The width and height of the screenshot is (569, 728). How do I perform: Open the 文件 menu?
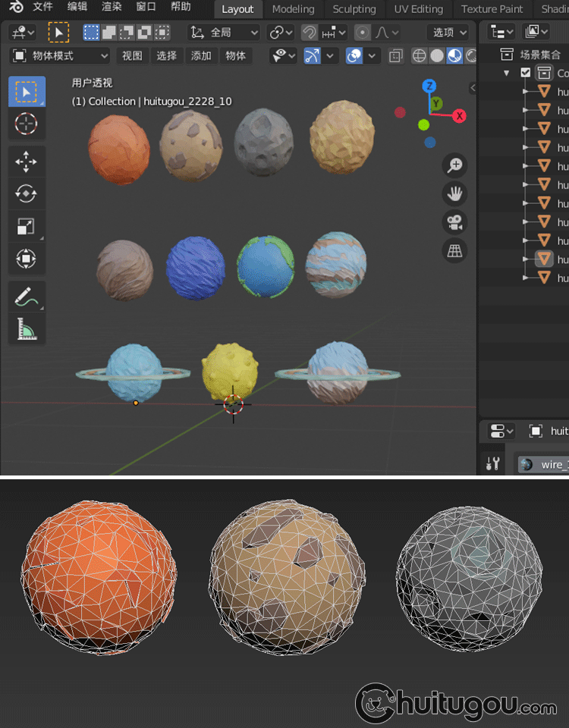pyautogui.click(x=43, y=8)
